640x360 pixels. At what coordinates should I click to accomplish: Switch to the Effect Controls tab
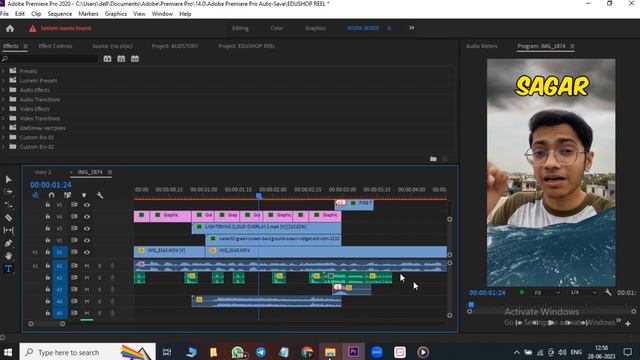click(55, 46)
